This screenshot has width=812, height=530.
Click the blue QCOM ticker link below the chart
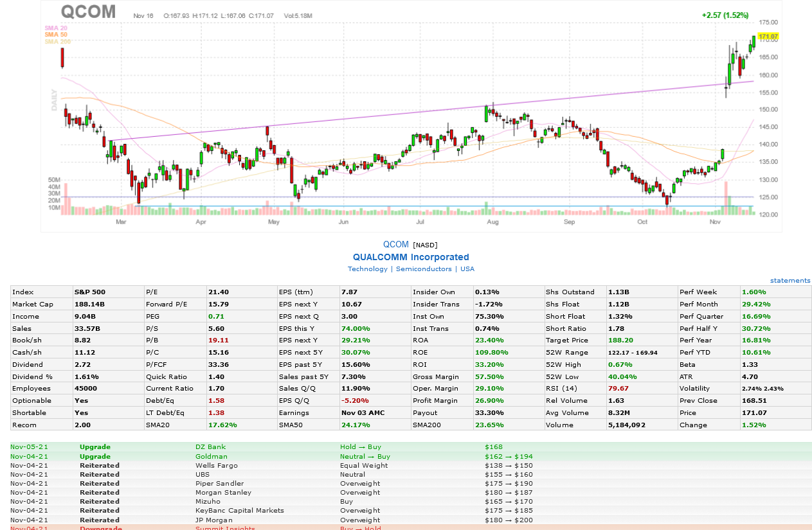click(395, 244)
